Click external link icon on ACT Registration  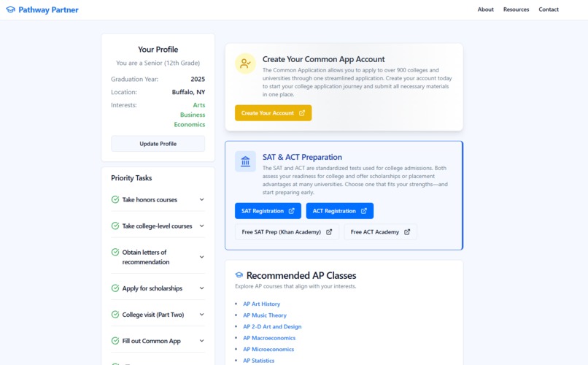pos(364,211)
